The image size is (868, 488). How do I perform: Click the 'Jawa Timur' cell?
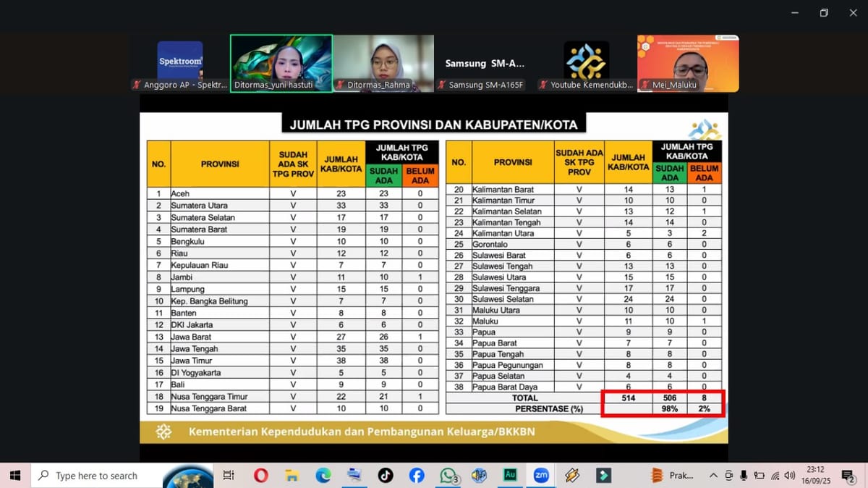point(220,361)
